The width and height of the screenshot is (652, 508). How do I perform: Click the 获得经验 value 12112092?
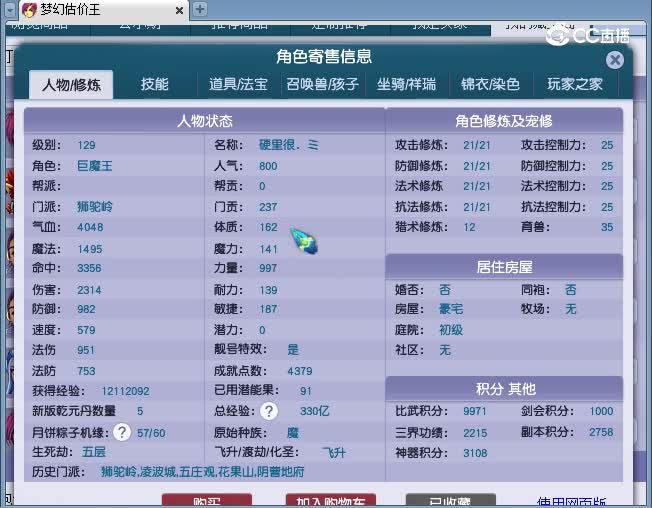[126, 391]
